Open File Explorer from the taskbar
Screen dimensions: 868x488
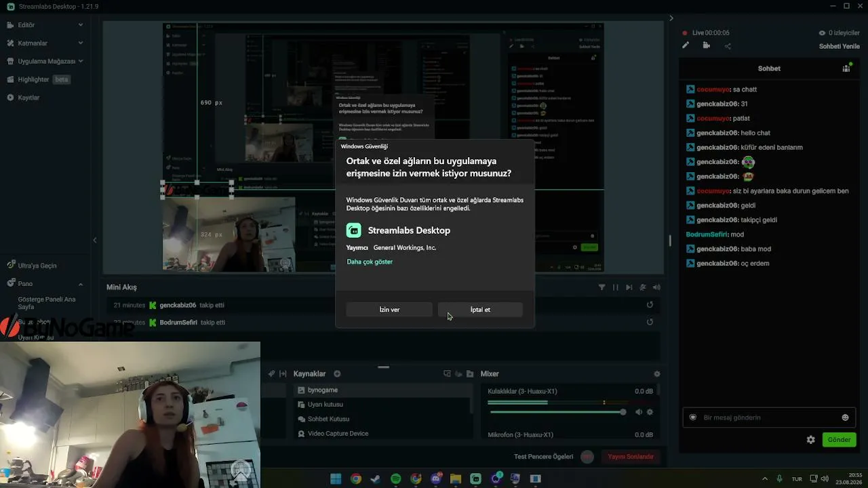[456, 479]
